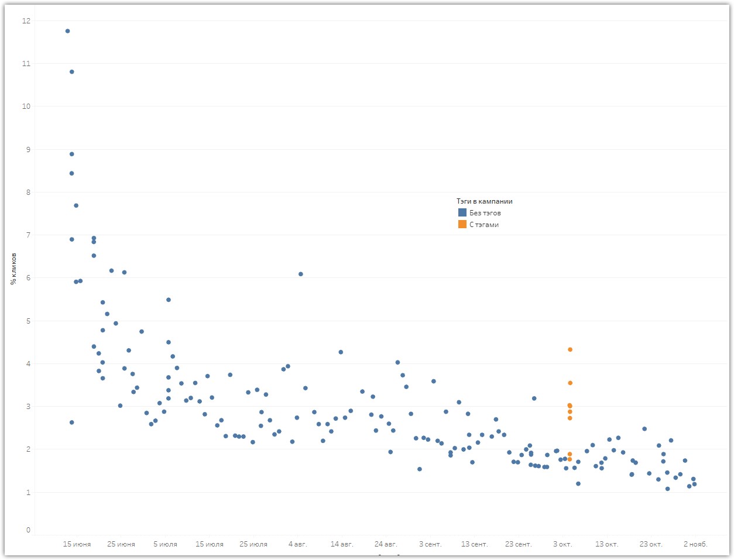Click the orange 'С тэгами' legend swatch

[462, 224]
